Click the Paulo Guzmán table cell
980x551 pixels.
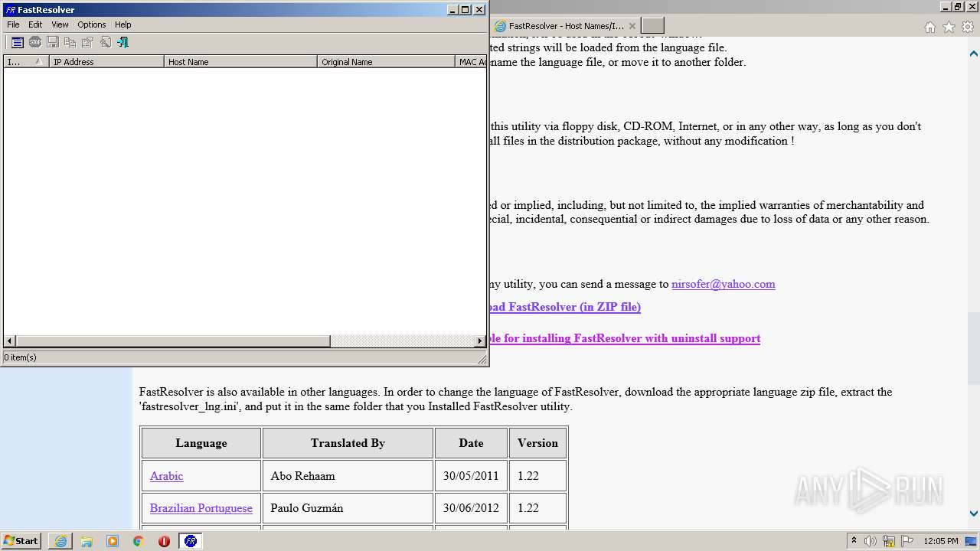click(x=348, y=508)
